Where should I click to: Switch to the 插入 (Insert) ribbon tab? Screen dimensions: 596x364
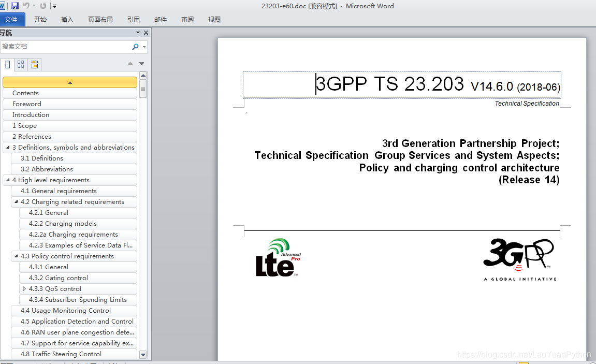click(67, 19)
